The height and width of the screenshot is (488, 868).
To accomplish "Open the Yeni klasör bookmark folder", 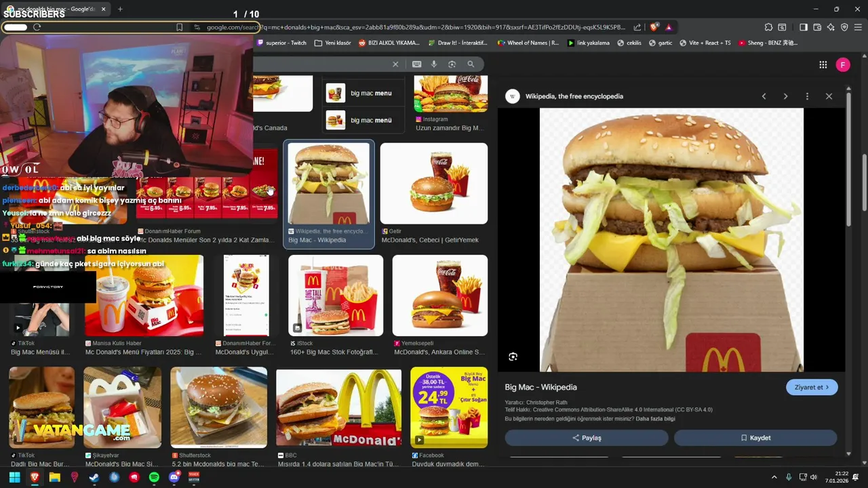I will click(333, 43).
